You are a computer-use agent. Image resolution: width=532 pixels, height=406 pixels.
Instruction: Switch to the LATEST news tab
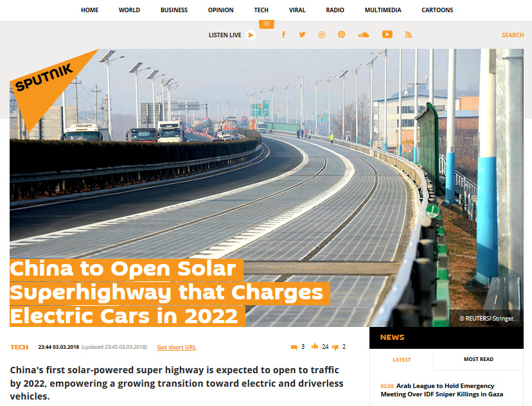click(x=402, y=360)
